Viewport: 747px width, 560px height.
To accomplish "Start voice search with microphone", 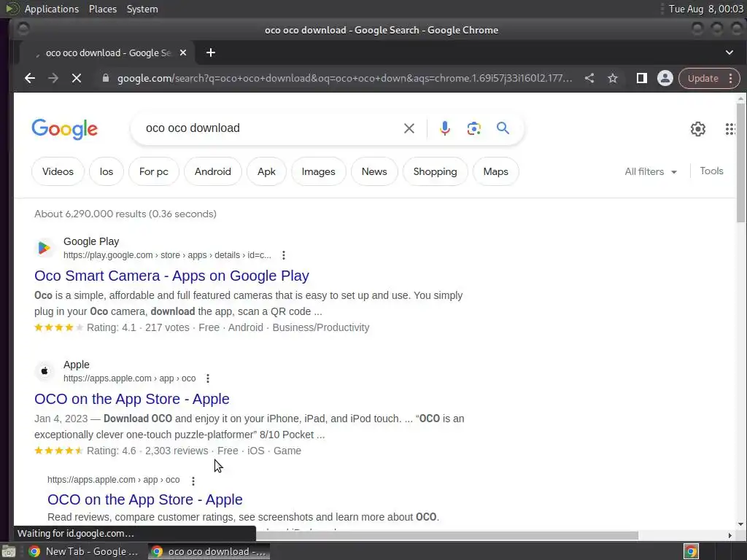I will pos(444,128).
